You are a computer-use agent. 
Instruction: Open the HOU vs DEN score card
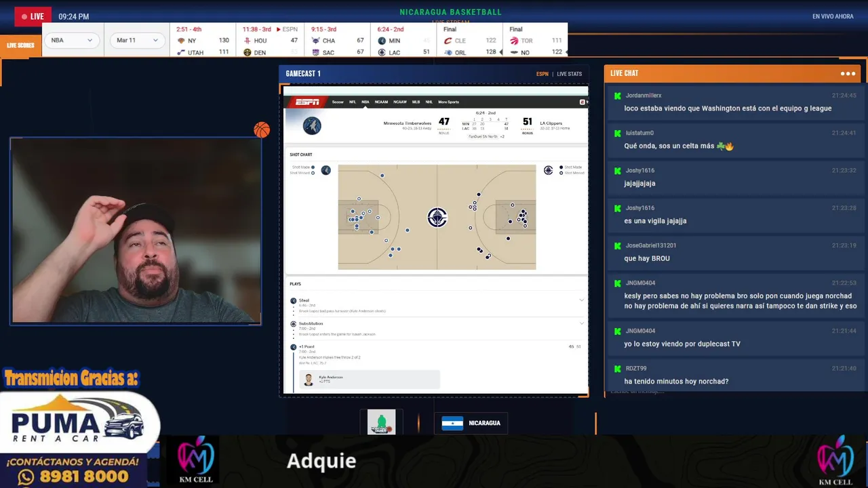click(270, 41)
